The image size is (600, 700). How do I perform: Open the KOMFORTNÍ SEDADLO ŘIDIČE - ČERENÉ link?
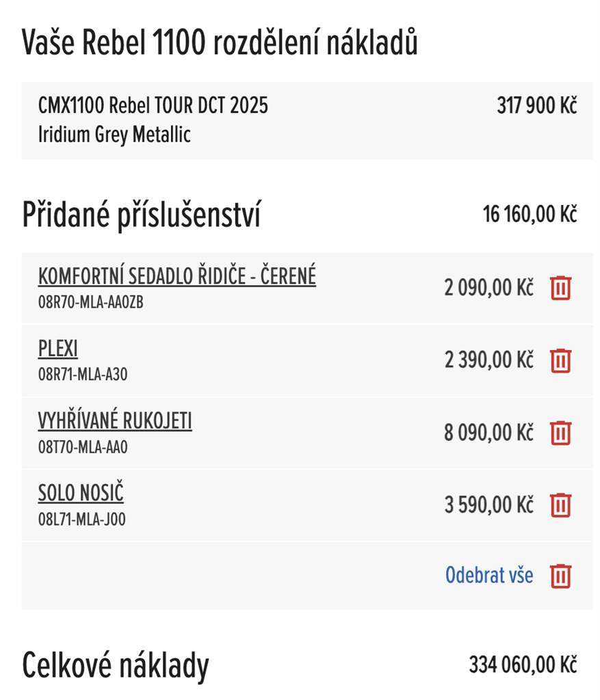(x=177, y=276)
